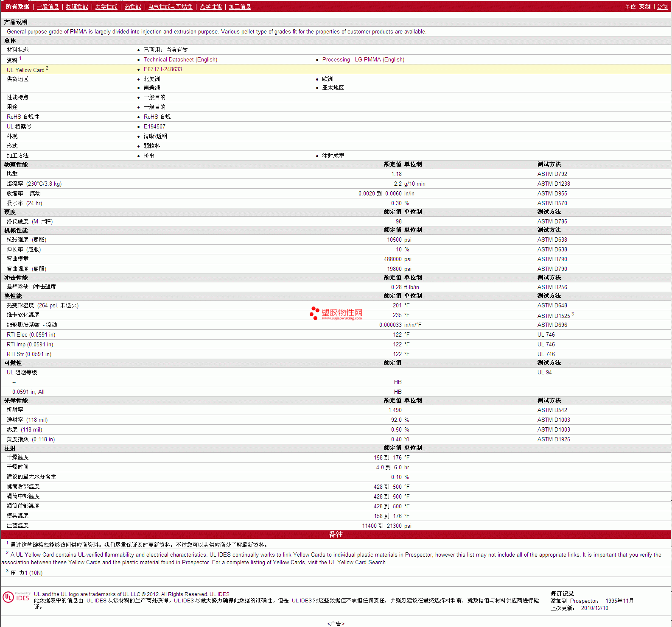Go to the 力学性能 tab
This screenshot has width=672, height=627.
coord(106,6)
